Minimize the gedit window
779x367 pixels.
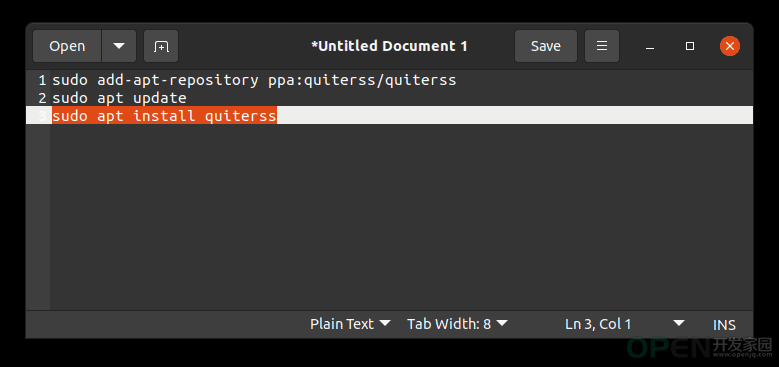click(650, 46)
